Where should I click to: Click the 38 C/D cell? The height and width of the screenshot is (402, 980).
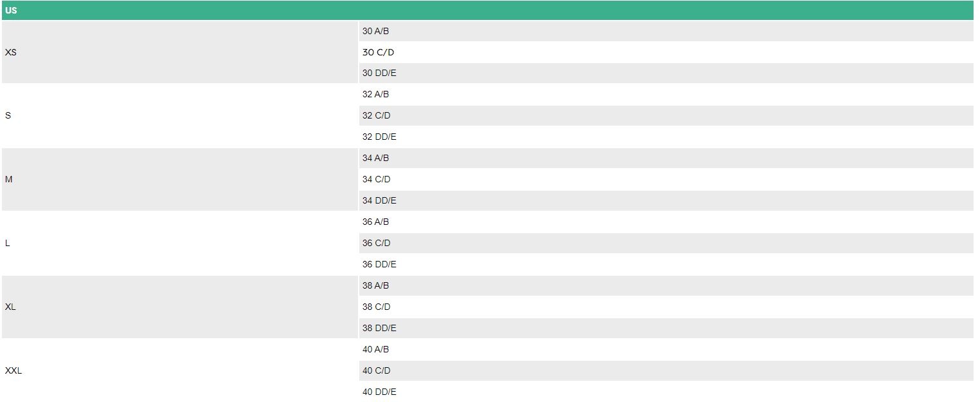tap(666, 307)
